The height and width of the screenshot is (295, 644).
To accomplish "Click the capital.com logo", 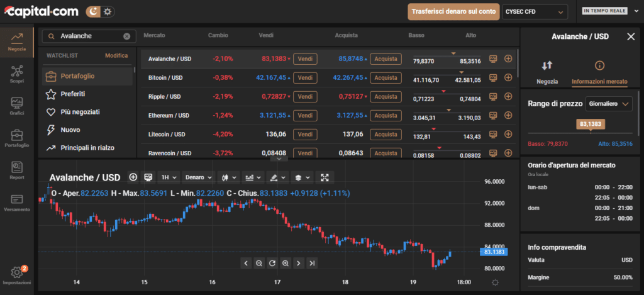I will coord(41,11).
